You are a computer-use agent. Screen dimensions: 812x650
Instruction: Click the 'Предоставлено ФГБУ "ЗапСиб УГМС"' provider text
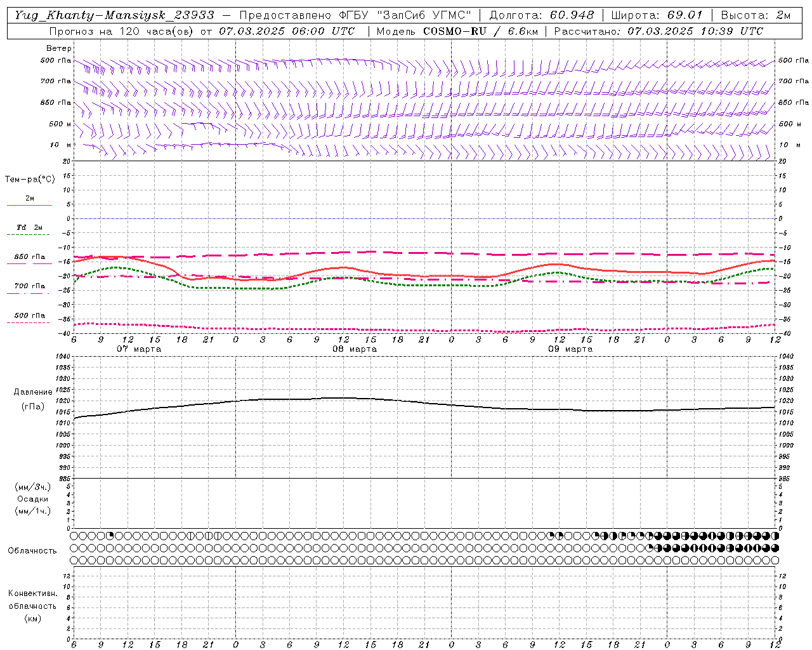(x=355, y=15)
